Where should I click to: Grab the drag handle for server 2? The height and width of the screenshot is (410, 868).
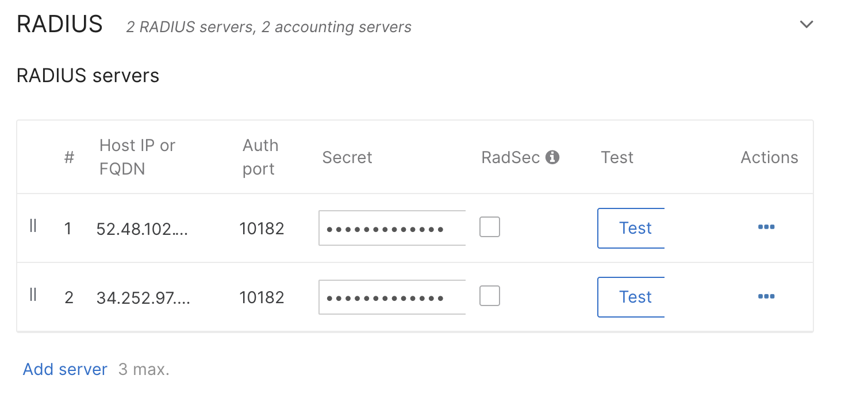[33, 295]
